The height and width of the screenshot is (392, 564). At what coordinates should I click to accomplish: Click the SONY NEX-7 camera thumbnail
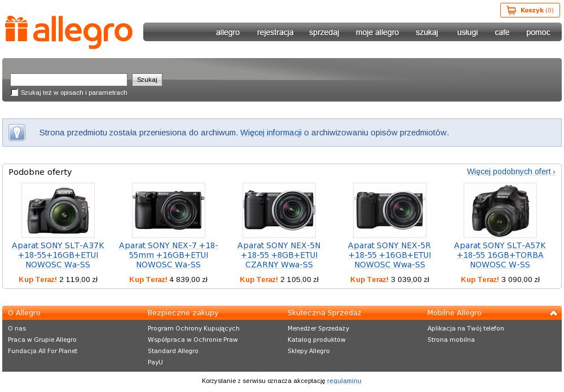click(x=169, y=210)
